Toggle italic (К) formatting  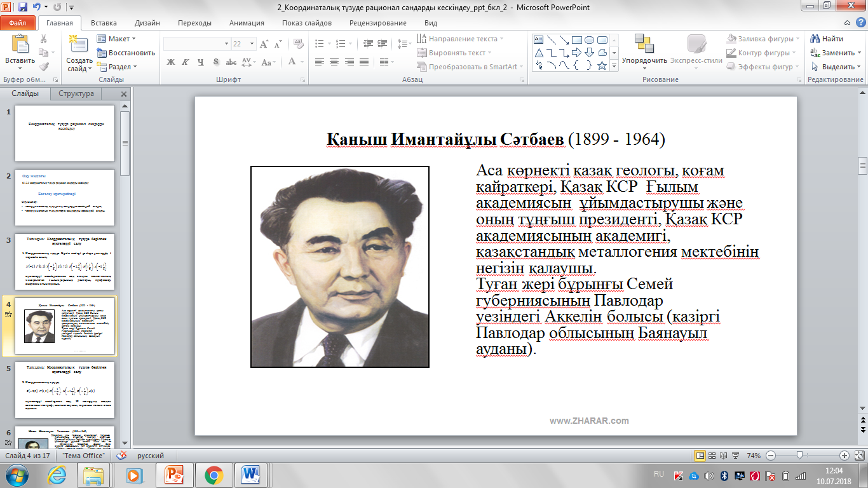186,62
